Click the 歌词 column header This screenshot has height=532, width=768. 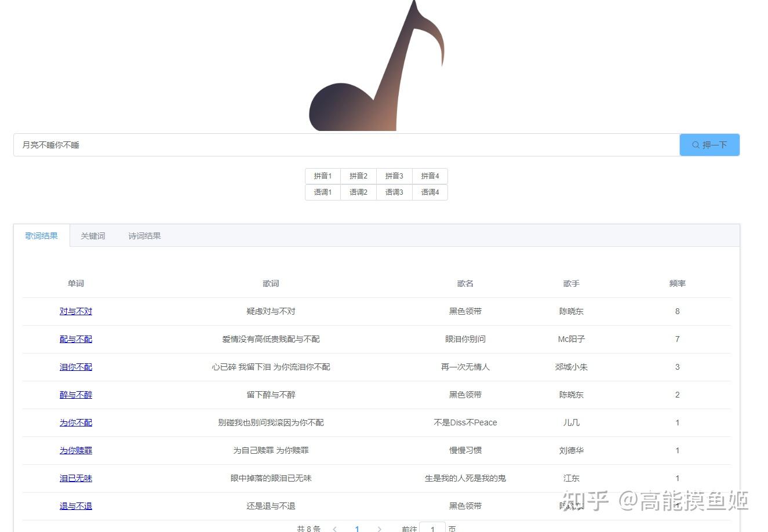tap(271, 283)
